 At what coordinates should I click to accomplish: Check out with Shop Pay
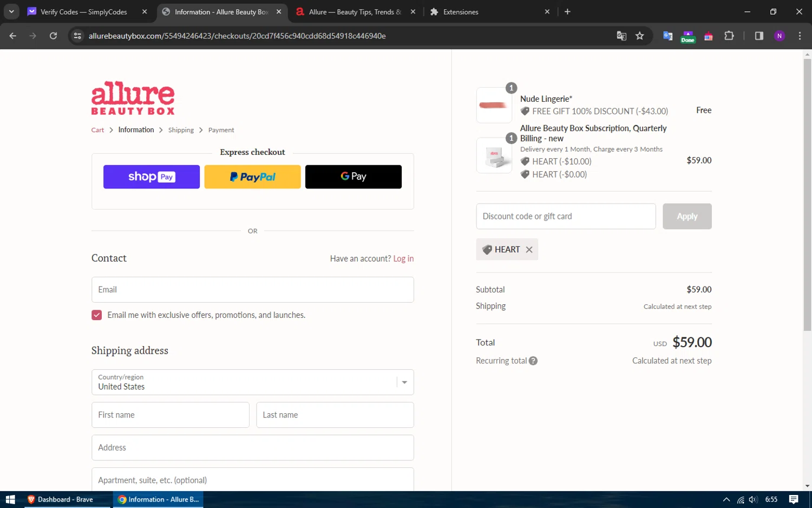tap(152, 177)
